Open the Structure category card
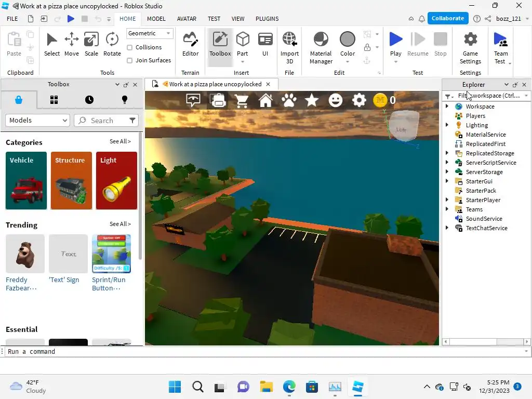532x399 pixels. (71, 180)
